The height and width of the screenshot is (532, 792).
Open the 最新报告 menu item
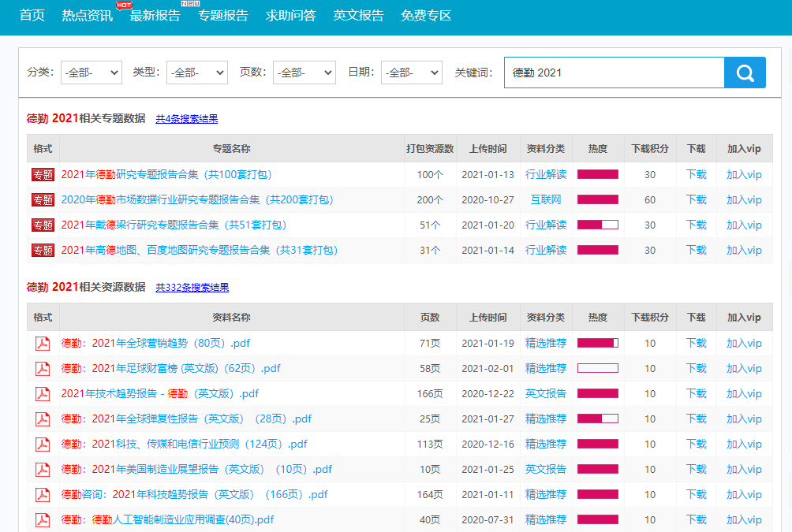coord(155,16)
